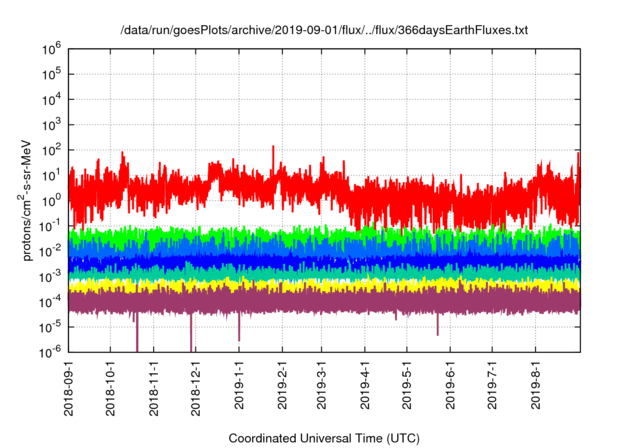The width and height of the screenshot is (640, 448).
Task: Click the file path title at top
Action: pos(324,30)
